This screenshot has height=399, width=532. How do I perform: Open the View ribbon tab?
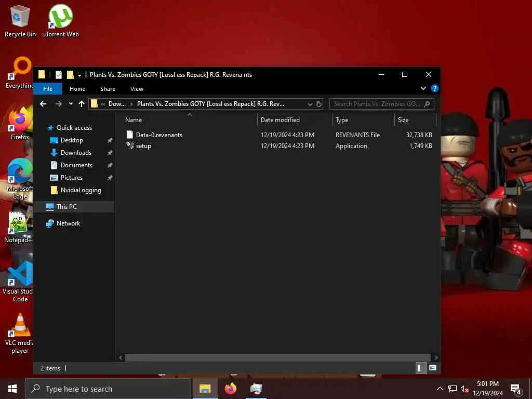[137, 88]
